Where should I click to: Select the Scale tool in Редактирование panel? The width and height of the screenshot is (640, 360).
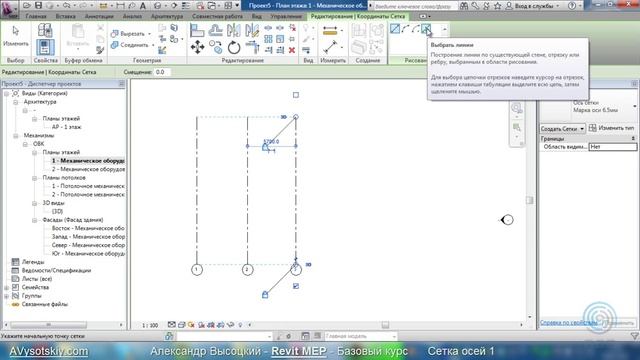pyautogui.click(x=280, y=39)
